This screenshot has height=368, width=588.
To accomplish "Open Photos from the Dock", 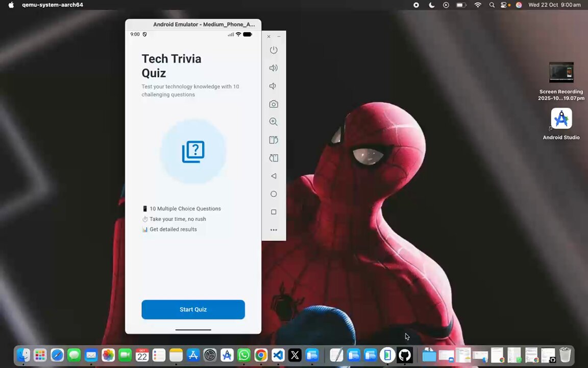I will [x=108, y=355].
